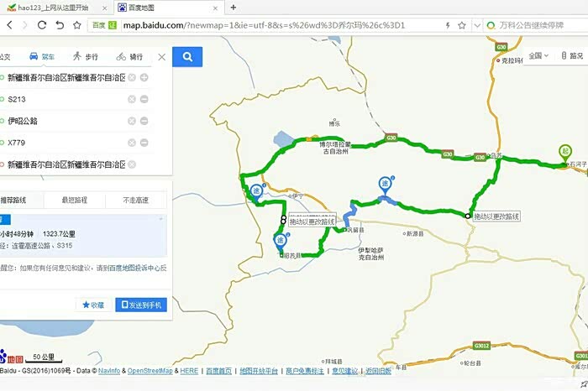Clear the destination 新疆维吾尔自治区 field

pyautogui.click(x=132, y=164)
